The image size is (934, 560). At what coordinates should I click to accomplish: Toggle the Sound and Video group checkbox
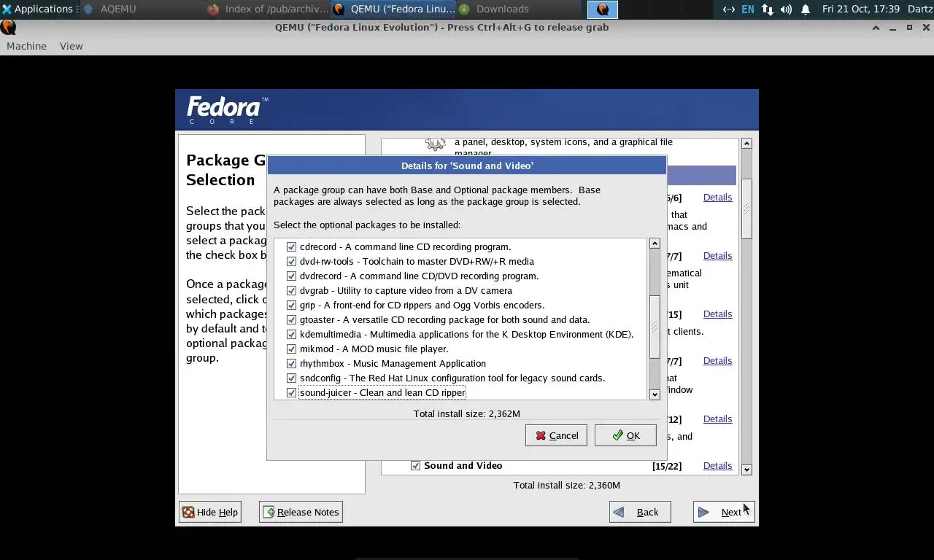tap(416, 465)
